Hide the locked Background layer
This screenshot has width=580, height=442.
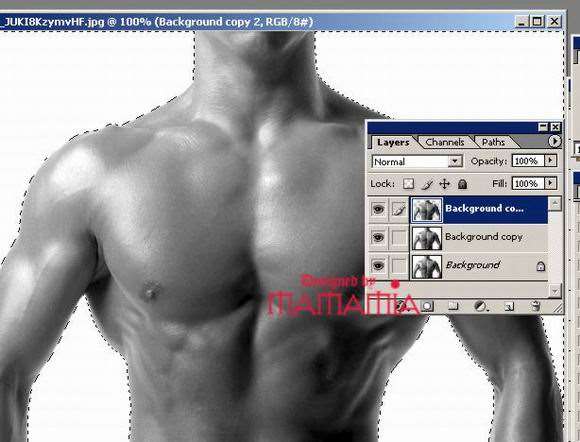378,266
